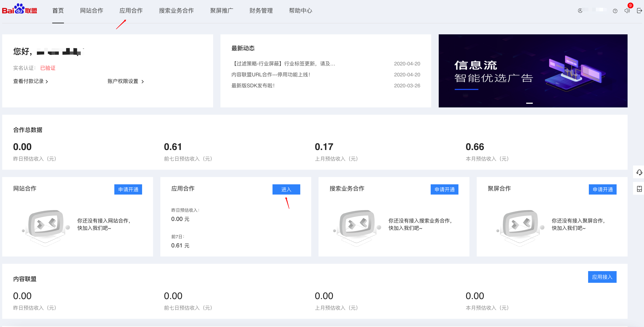Click the logout exit icon
Screen dimensions: 644x327
[x=639, y=11]
